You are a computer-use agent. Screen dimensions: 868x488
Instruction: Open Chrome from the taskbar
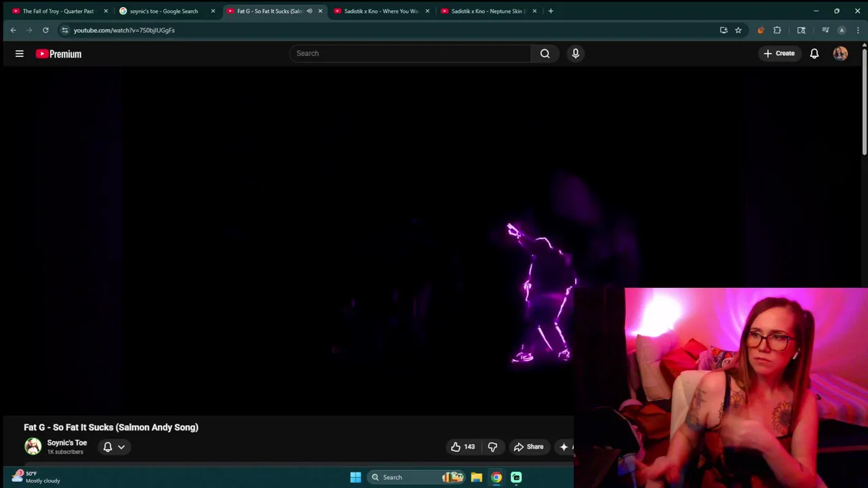496,477
